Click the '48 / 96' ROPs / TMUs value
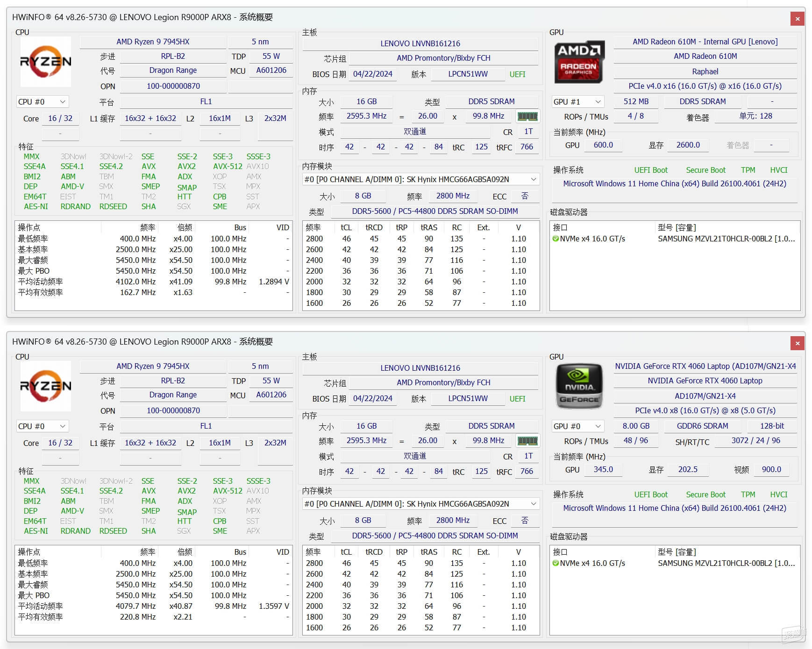 pos(636,440)
